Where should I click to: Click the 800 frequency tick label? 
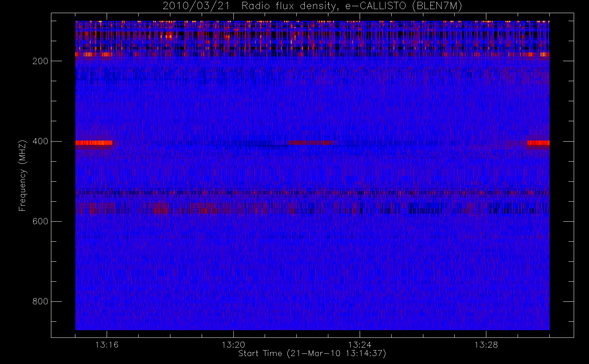[x=40, y=301]
